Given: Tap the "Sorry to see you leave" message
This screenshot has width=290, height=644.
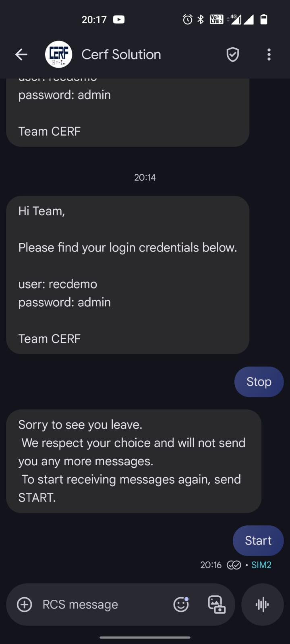Looking at the screenshot, I should click(x=133, y=461).
